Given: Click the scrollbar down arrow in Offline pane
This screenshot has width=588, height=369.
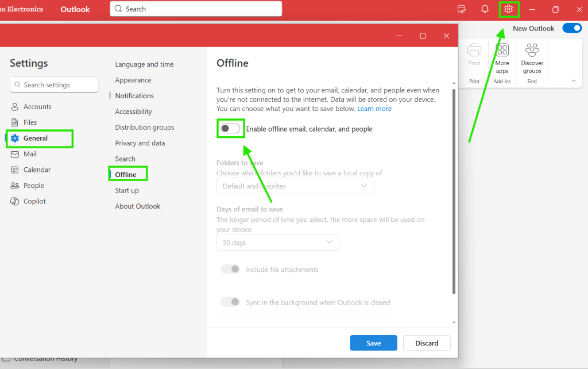Looking at the screenshot, I should (454, 322).
